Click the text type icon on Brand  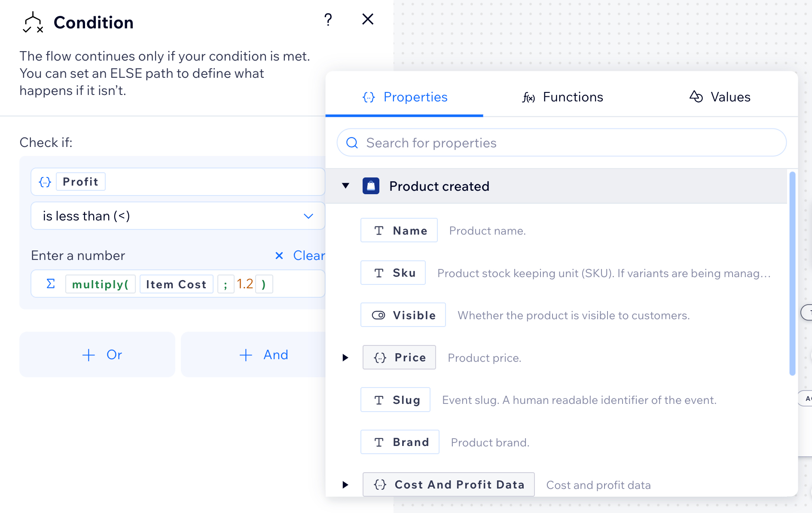[x=379, y=442]
